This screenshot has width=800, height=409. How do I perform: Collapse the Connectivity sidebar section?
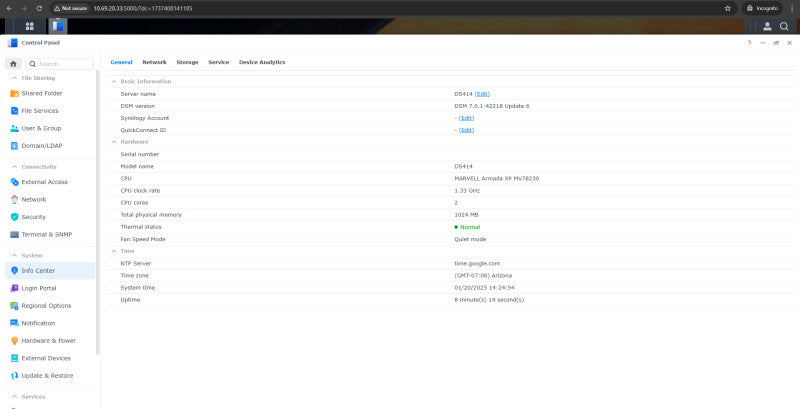[x=14, y=167]
